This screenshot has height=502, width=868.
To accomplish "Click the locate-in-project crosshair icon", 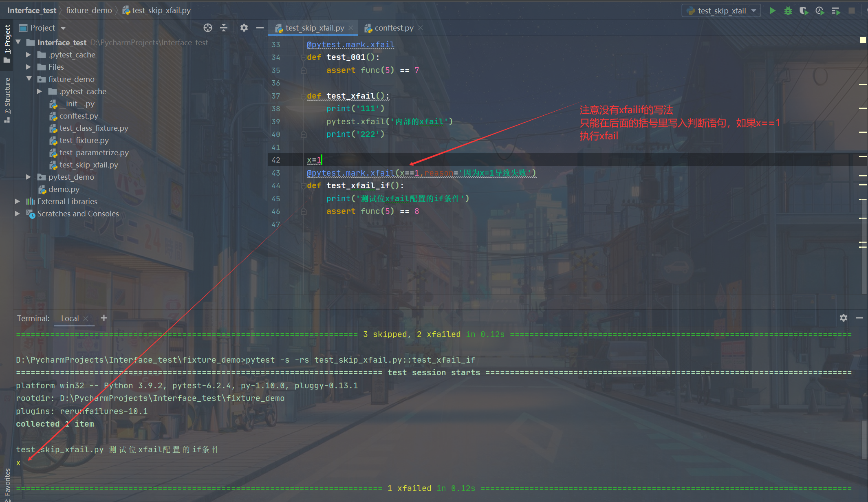I will [x=208, y=28].
